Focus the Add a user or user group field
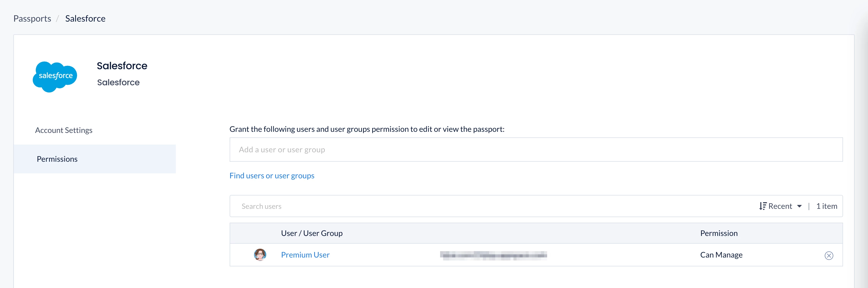The image size is (868, 288). 536,150
